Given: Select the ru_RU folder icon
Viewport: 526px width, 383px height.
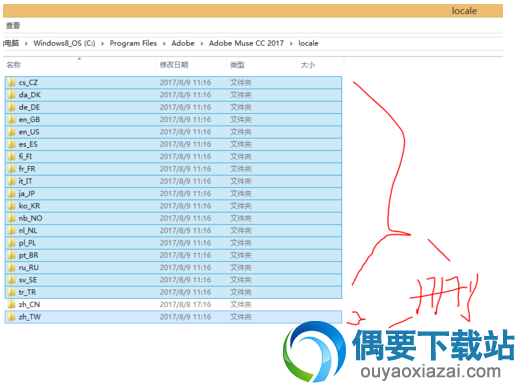Looking at the screenshot, I should tap(11, 268).
